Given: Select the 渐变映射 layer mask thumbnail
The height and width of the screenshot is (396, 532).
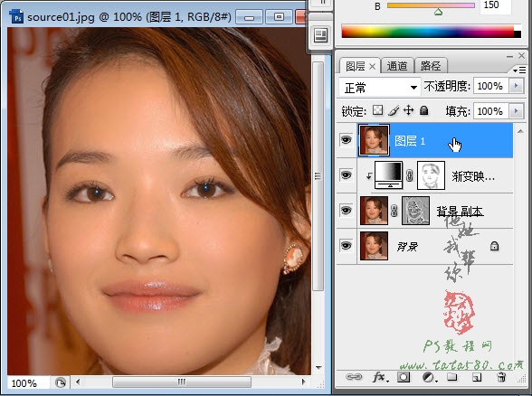Looking at the screenshot, I should pos(431,175).
